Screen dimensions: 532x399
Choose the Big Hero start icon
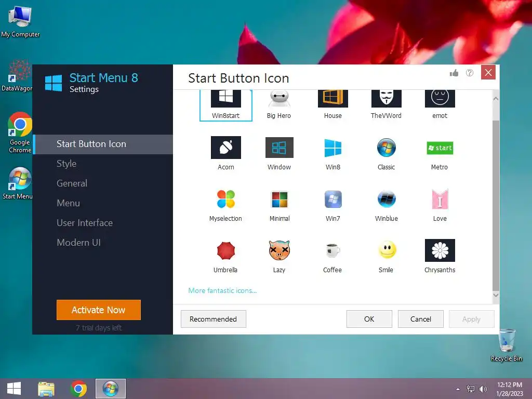279,104
